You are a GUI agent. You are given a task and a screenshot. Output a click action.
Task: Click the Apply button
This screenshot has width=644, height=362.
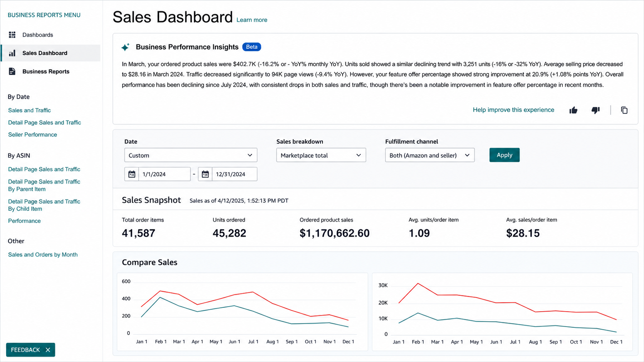point(505,155)
